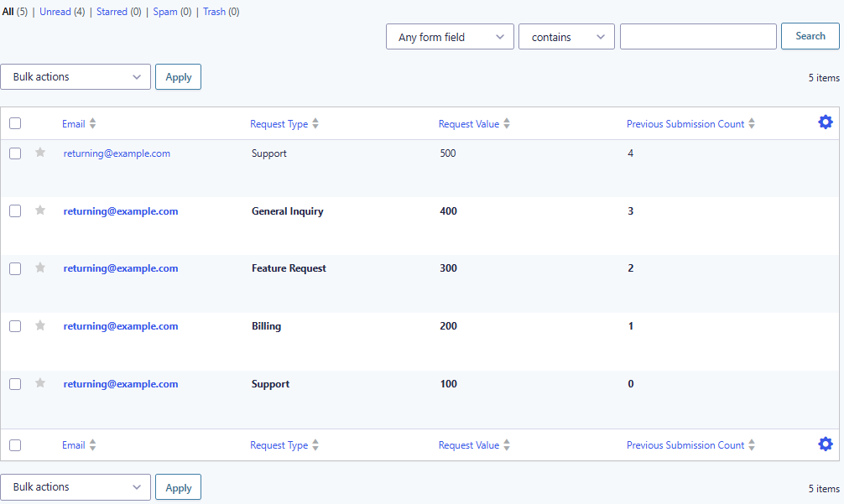Click the Search button
The width and height of the screenshot is (844, 504).
pos(810,36)
